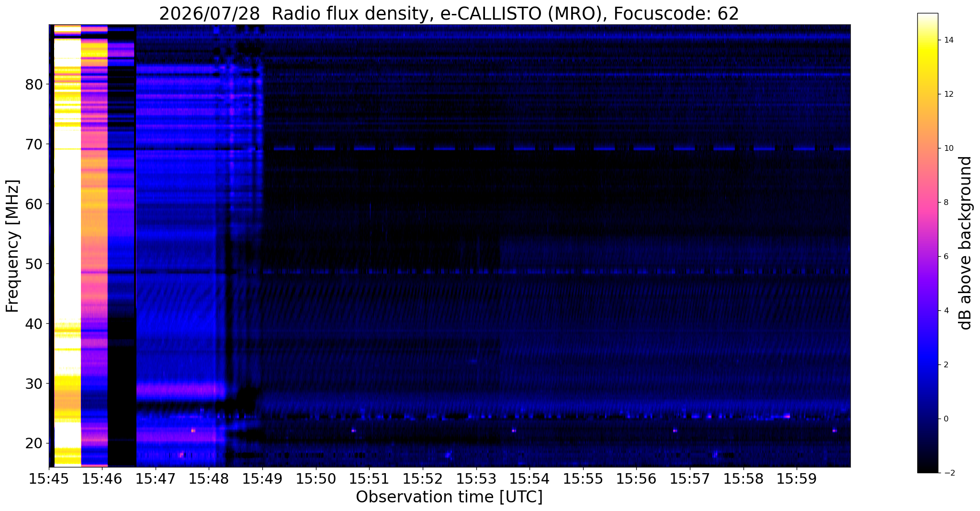Image resolution: width=980 pixels, height=511 pixels.
Task: Click the dB above background colorbar label
Action: click(966, 243)
